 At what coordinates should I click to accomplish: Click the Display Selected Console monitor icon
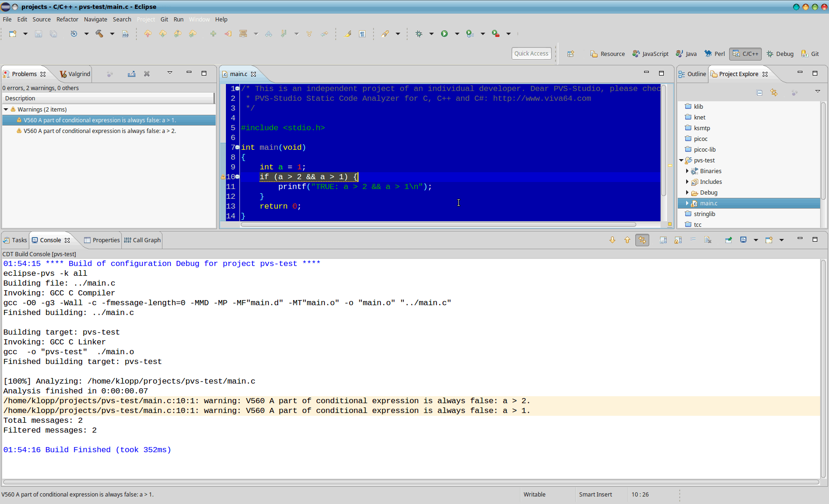(x=744, y=240)
